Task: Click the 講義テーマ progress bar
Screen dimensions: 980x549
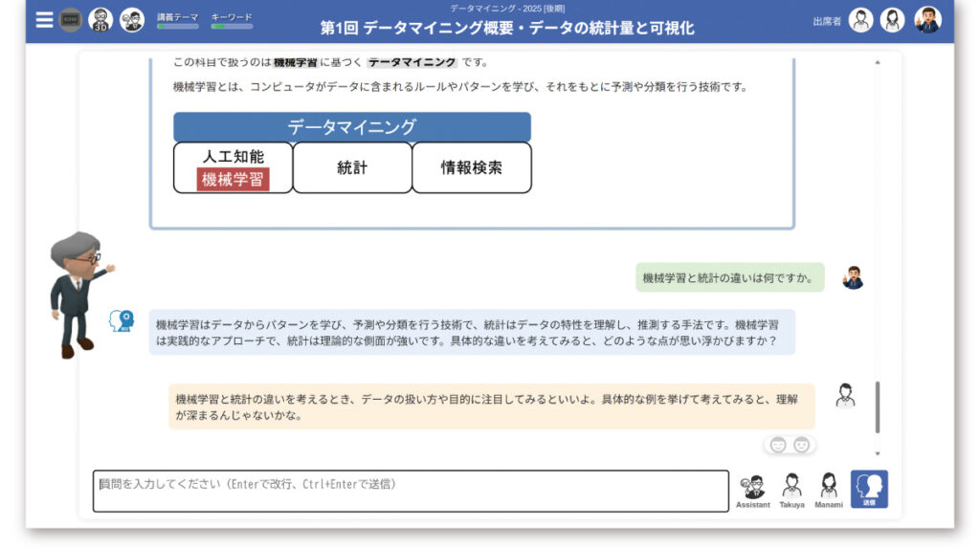Action: [178, 26]
